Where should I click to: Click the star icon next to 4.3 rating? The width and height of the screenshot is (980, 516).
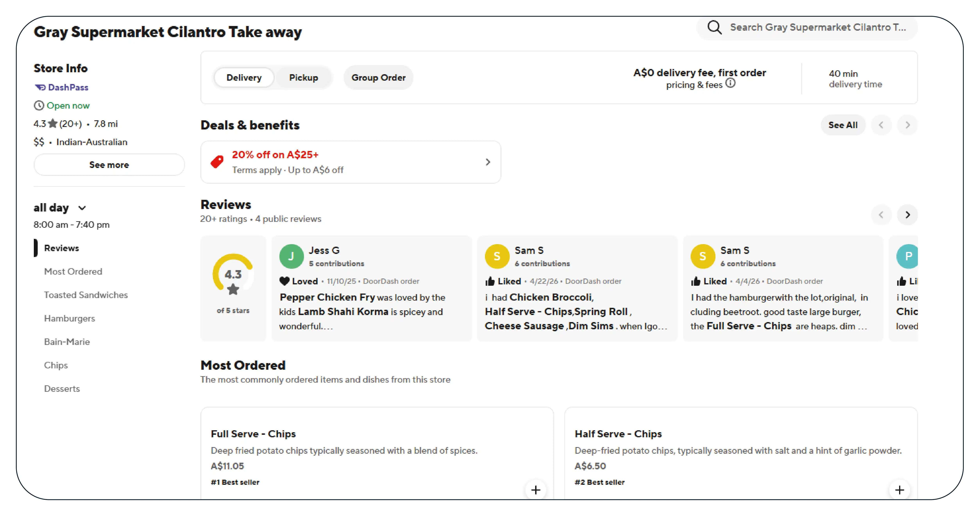(x=53, y=124)
